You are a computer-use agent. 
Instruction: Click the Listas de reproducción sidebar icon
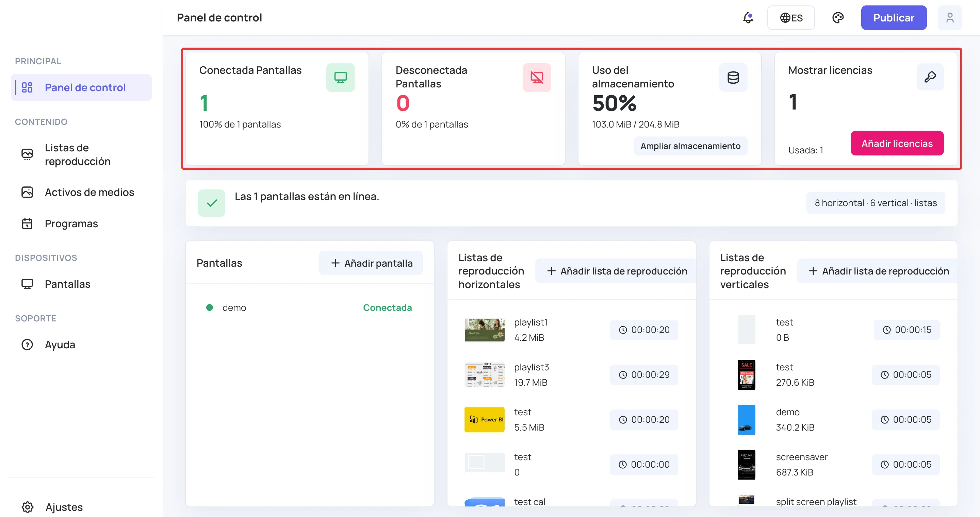[x=27, y=154]
